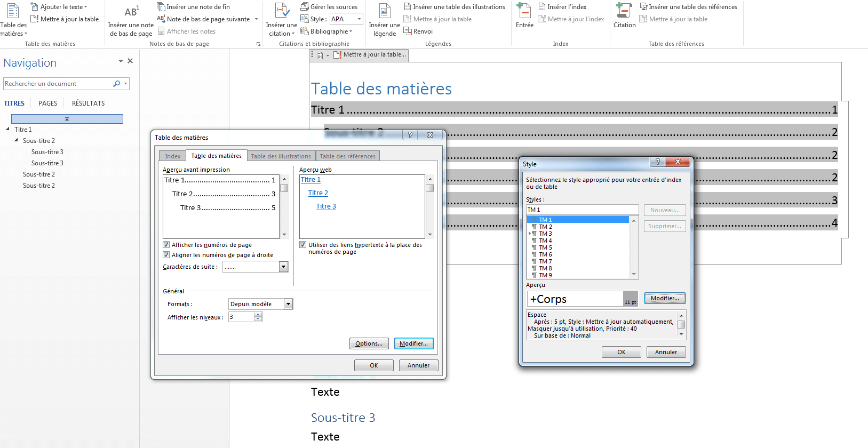
Task: Open the Table des matières ribbon button
Action: pos(13,19)
